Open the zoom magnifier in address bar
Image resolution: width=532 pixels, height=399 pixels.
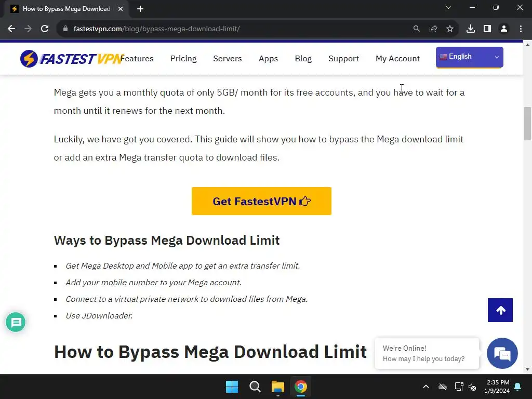(x=416, y=29)
